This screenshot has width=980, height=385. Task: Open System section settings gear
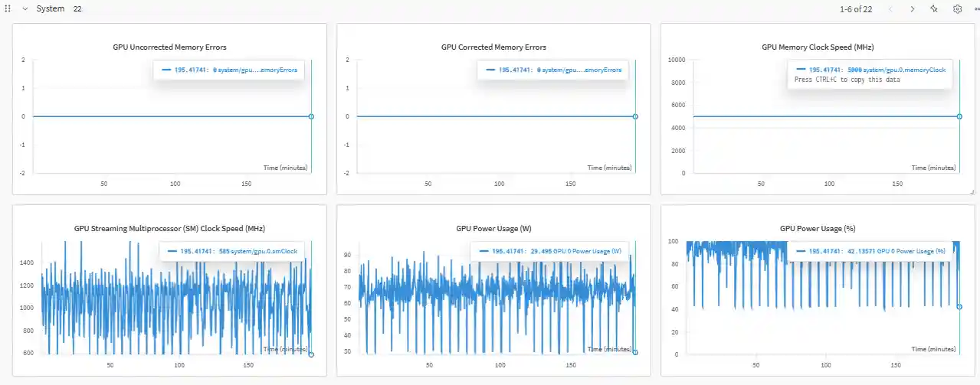coord(957,9)
